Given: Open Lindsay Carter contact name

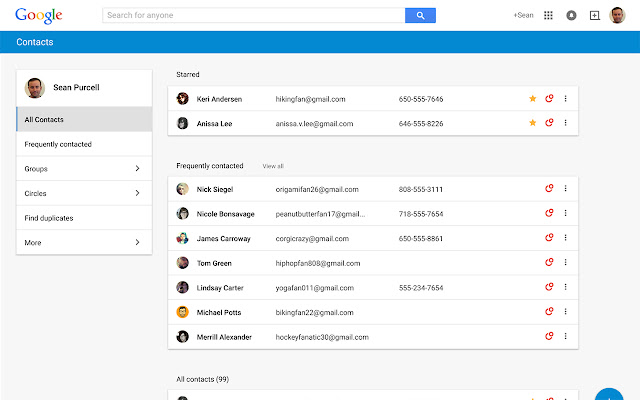Looking at the screenshot, I should pyautogui.click(x=220, y=288).
